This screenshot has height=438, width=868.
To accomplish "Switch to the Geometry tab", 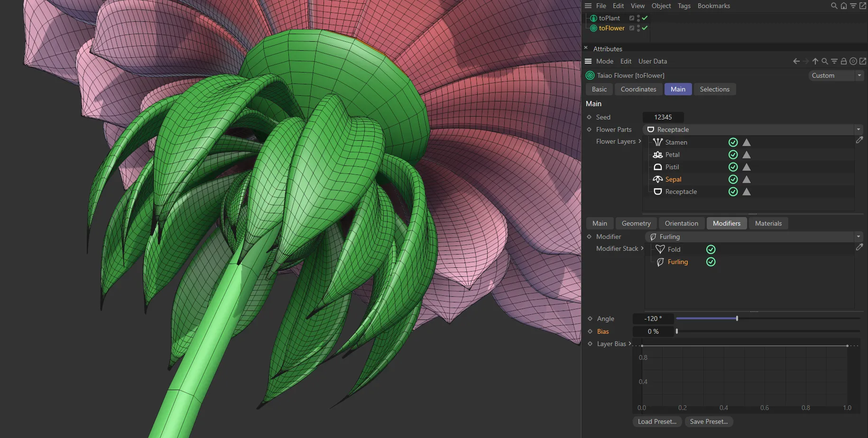I will (636, 223).
